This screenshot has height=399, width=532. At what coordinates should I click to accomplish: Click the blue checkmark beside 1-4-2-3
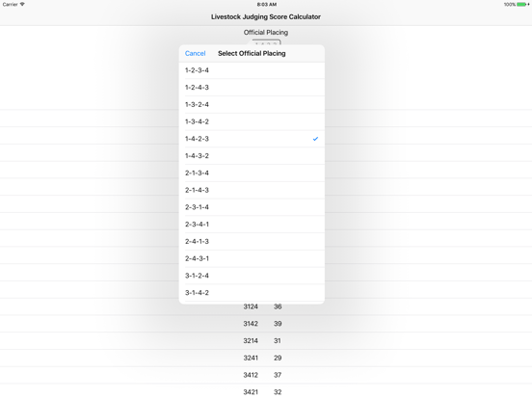315,139
